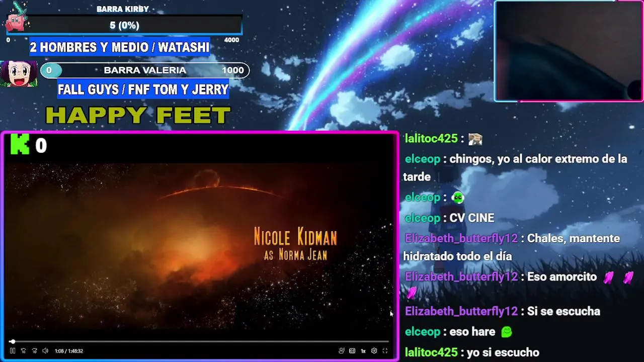Image resolution: width=644 pixels, height=362 pixels.
Task: Click the Nicole Kidman credit in video
Action: coord(295,244)
